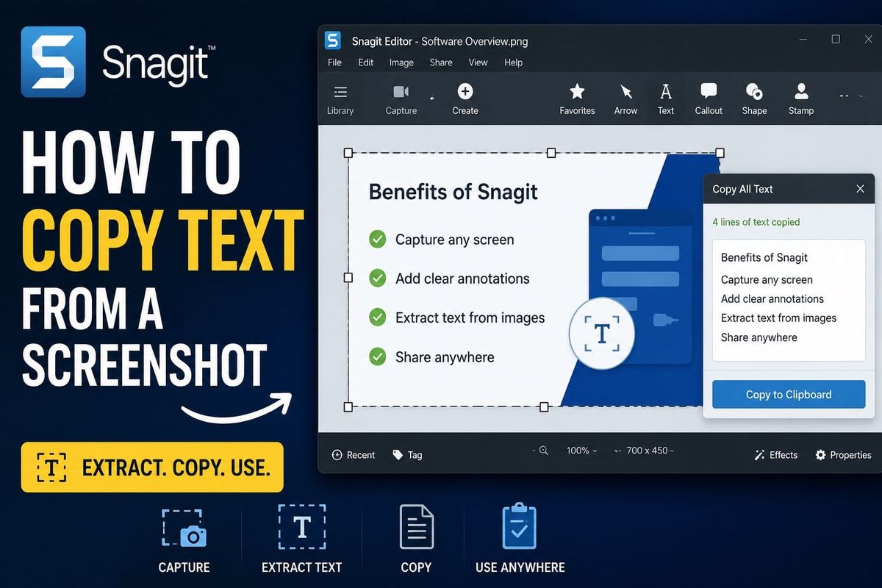Screen dimensions: 882x588
Task: Select the Arrow tool
Action: pyautogui.click(x=625, y=99)
